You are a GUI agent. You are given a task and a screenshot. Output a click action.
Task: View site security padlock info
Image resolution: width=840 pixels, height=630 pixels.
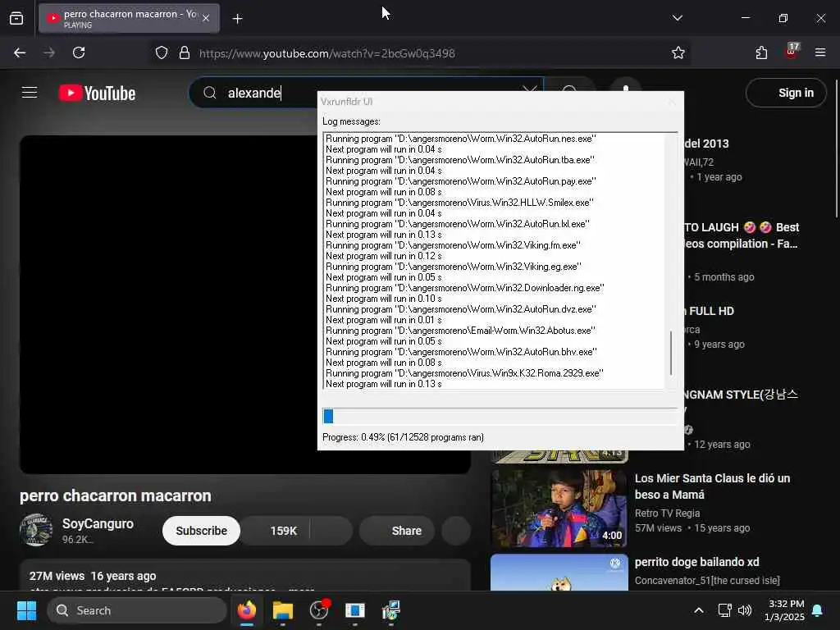[x=185, y=53]
